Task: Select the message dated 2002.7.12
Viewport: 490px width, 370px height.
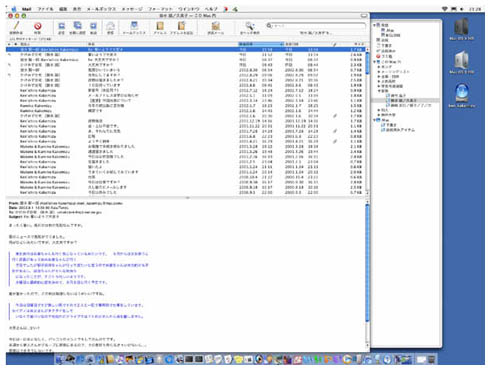Action: [x=186, y=90]
